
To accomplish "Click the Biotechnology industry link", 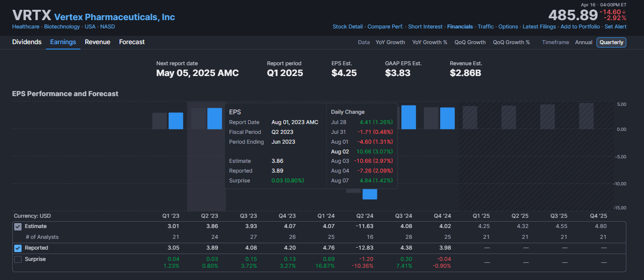I will click(x=62, y=27).
